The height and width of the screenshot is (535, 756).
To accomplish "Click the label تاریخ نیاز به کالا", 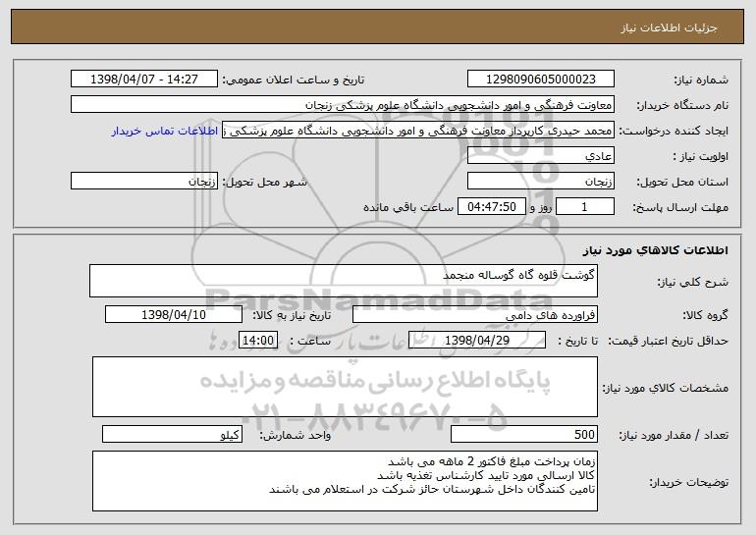I will (292, 316).
